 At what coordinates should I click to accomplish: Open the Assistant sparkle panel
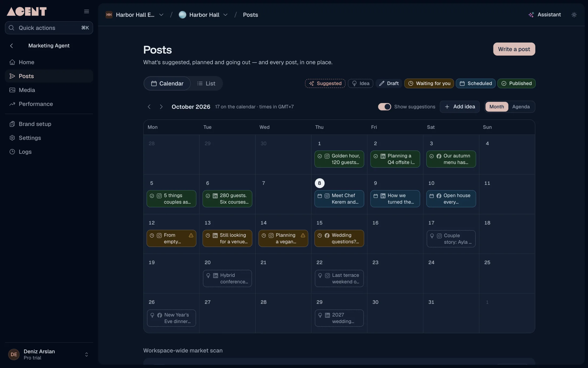(544, 15)
